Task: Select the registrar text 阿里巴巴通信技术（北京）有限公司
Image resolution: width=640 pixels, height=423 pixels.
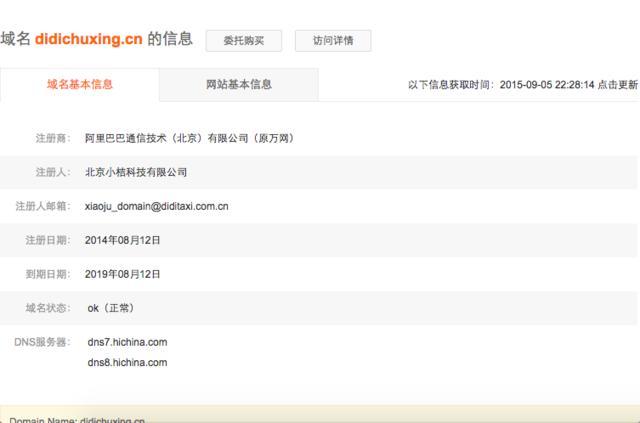Action: coord(167,138)
